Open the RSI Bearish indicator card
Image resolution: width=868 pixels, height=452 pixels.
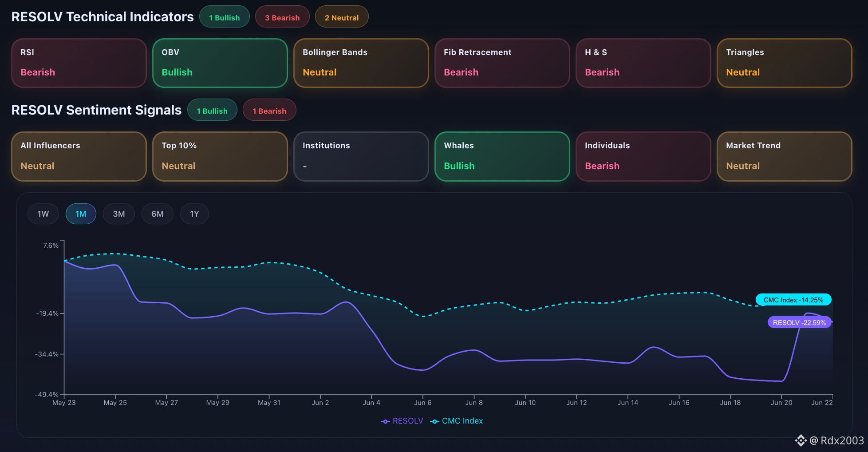[79, 63]
